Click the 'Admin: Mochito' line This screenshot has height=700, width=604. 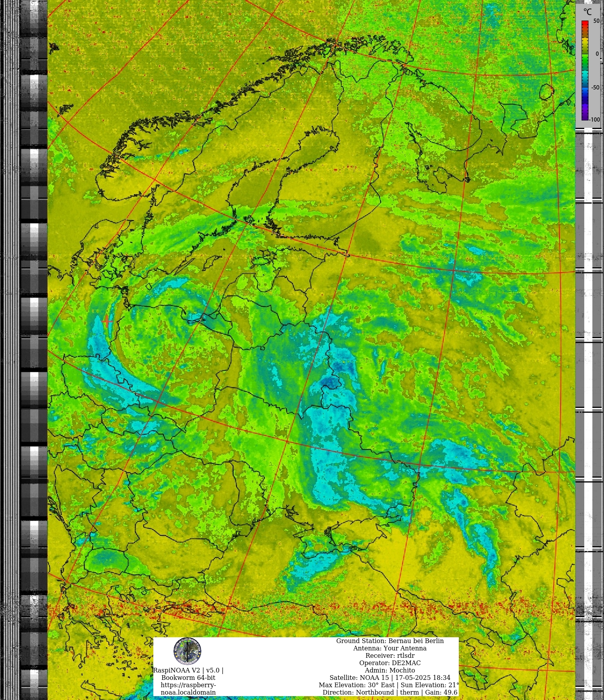(x=390, y=670)
